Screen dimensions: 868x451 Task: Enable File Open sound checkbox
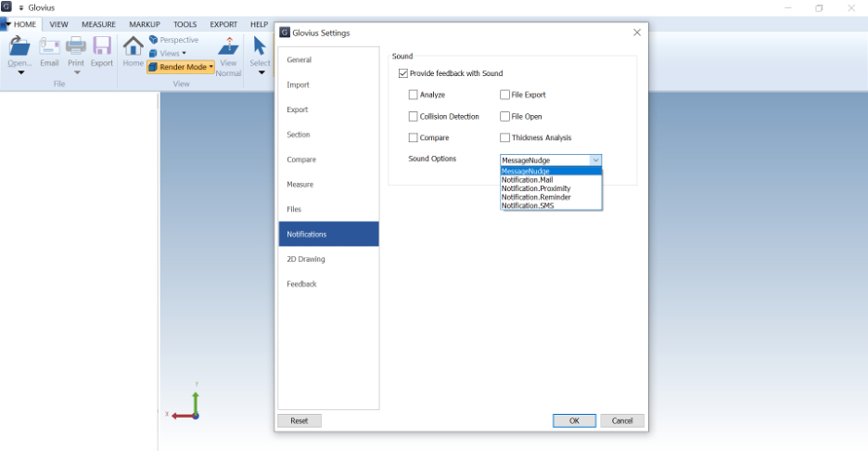[x=504, y=116]
